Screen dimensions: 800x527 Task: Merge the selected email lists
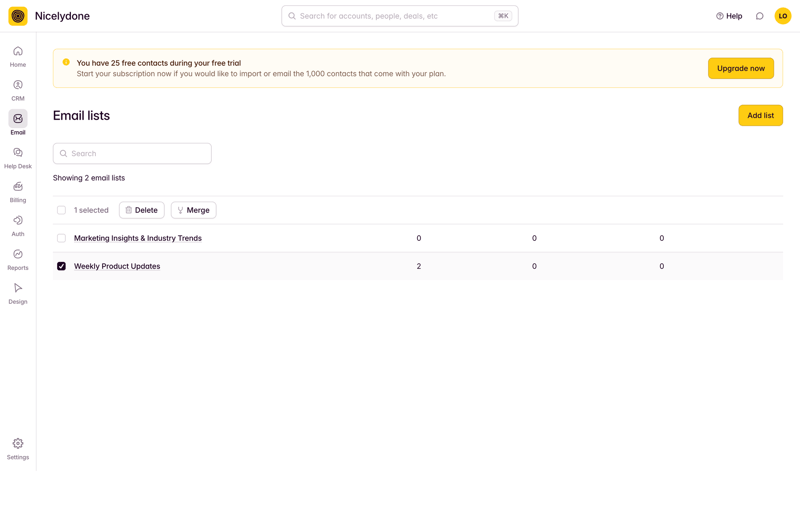[193, 210]
